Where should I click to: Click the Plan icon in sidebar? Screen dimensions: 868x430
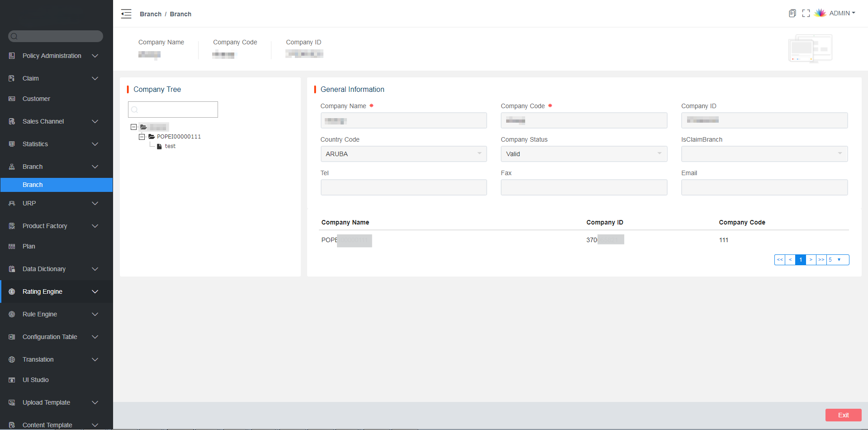tap(12, 246)
